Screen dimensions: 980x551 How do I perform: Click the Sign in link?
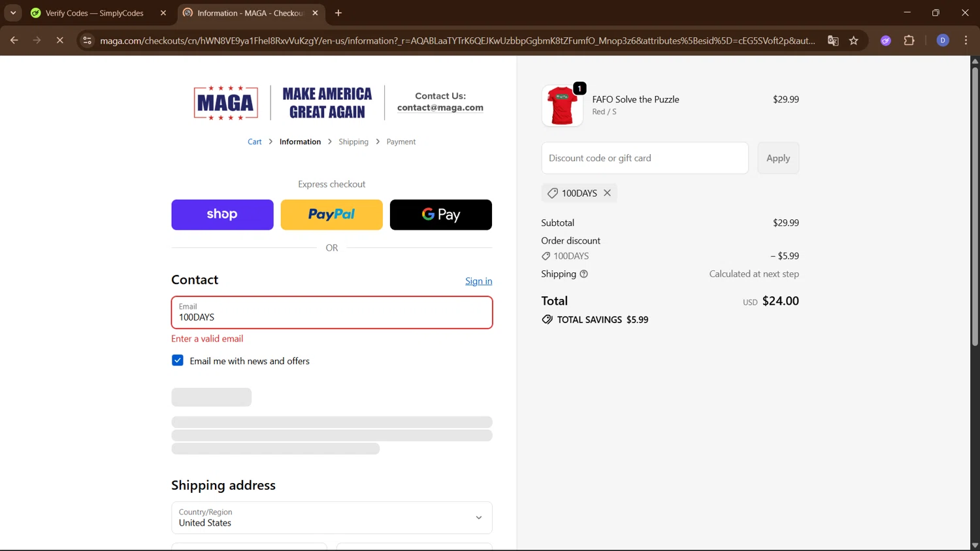tap(479, 281)
